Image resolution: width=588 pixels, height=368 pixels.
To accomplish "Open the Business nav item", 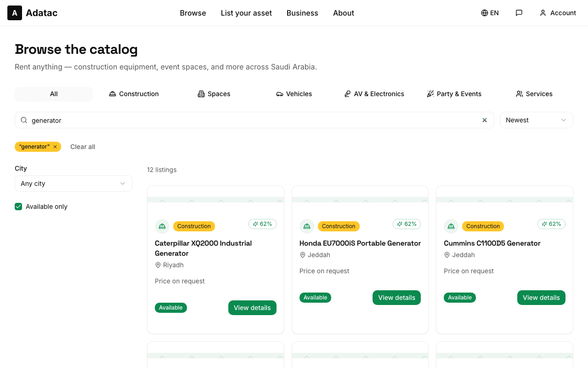I will pos(302,13).
